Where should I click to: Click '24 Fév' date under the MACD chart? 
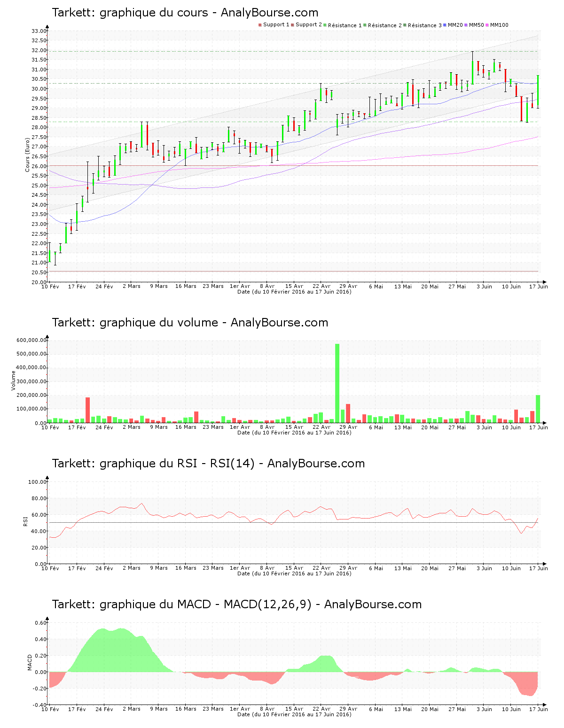coord(104,709)
